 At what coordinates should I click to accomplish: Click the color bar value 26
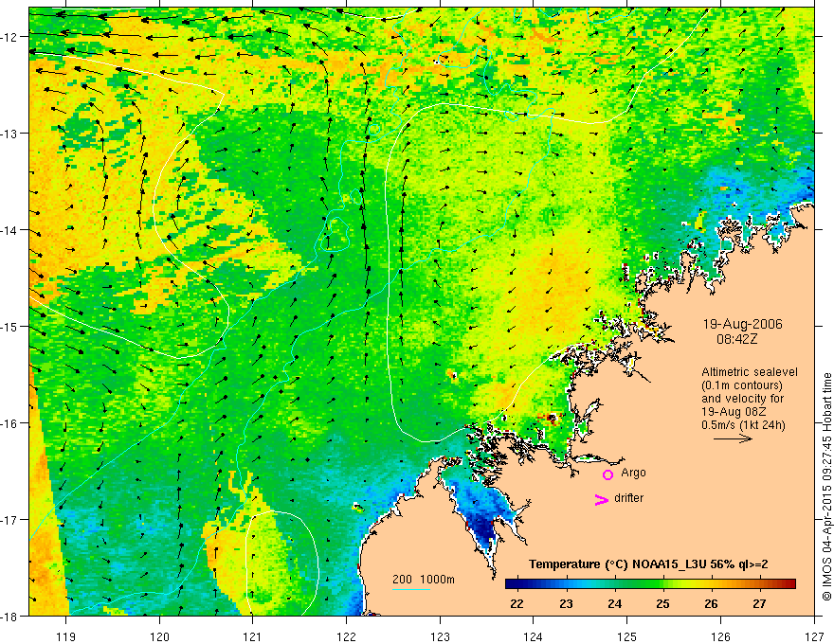(x=711, y=603)
